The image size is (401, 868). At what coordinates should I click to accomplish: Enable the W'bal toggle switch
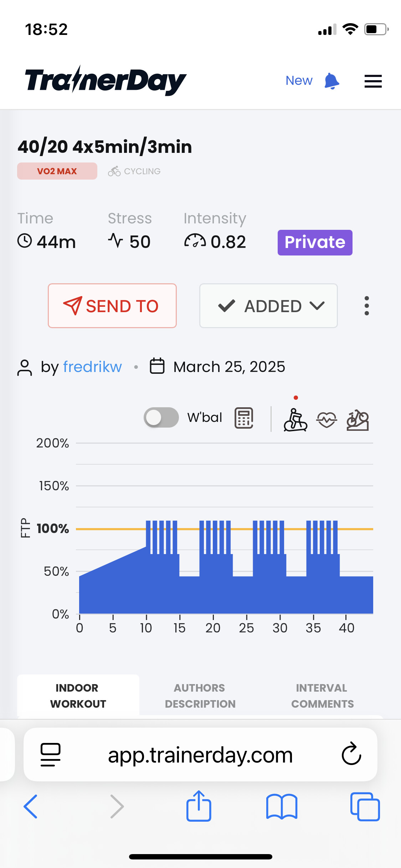click(161, 417)
